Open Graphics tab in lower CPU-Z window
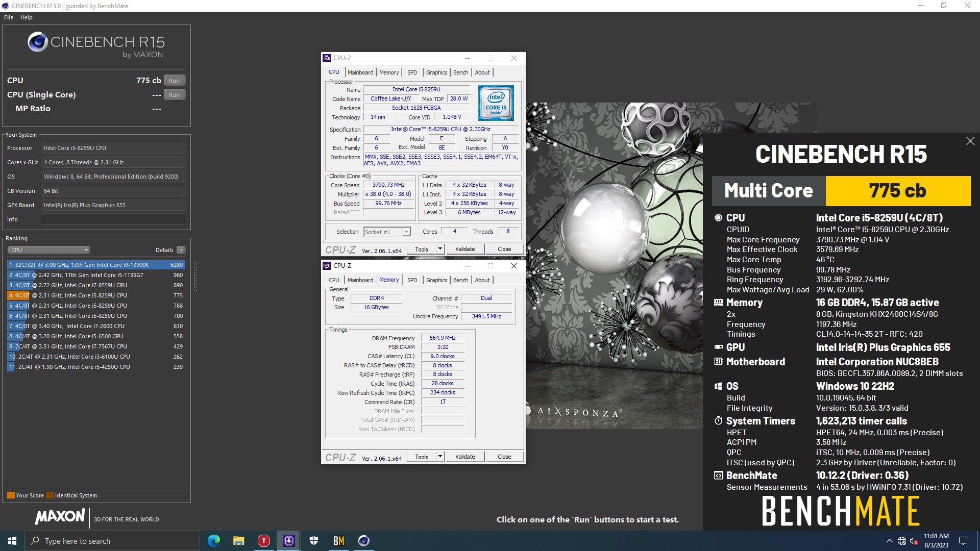This screenshot has width=980, height=551. (436, 280)
